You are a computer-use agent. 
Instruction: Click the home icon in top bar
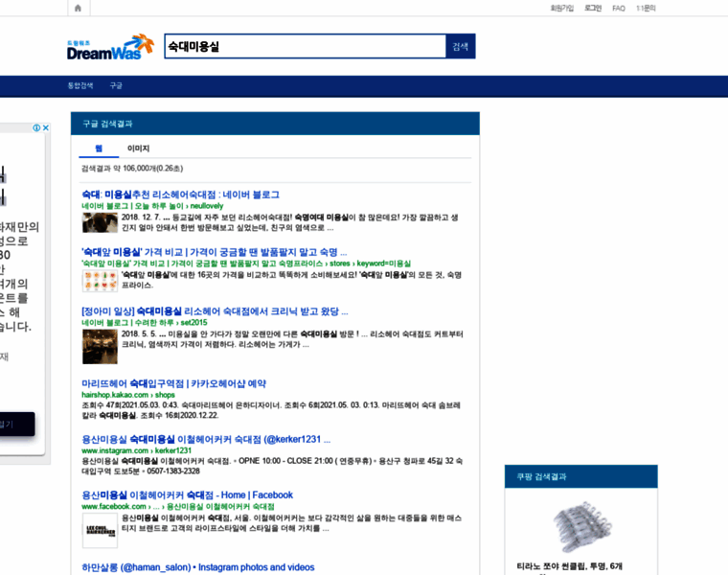(x=78, y=8)
